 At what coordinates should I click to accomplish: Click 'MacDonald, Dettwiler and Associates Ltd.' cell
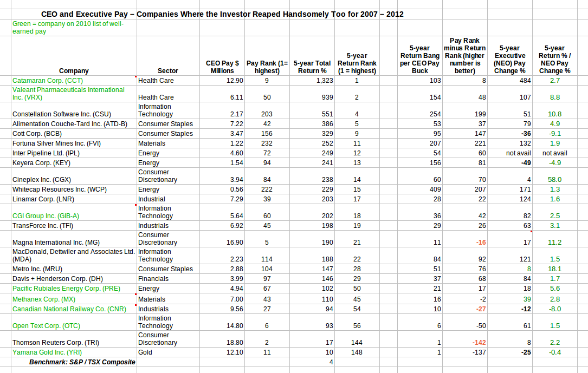74,256
